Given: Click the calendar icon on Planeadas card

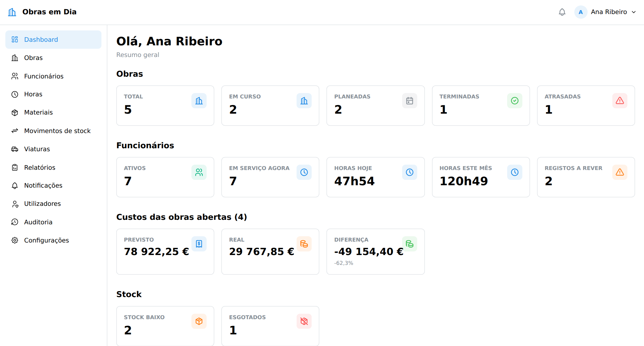Looking at the screenshot, I should coord(410,101).
